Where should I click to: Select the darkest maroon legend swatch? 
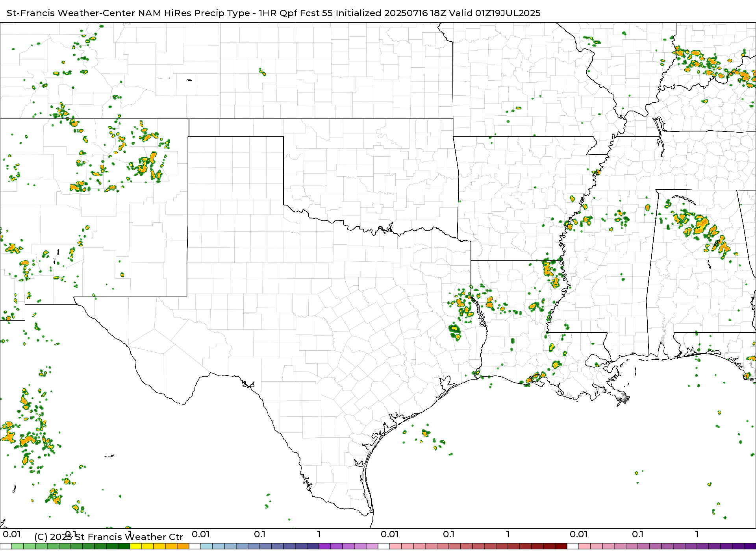pos(561,546)
